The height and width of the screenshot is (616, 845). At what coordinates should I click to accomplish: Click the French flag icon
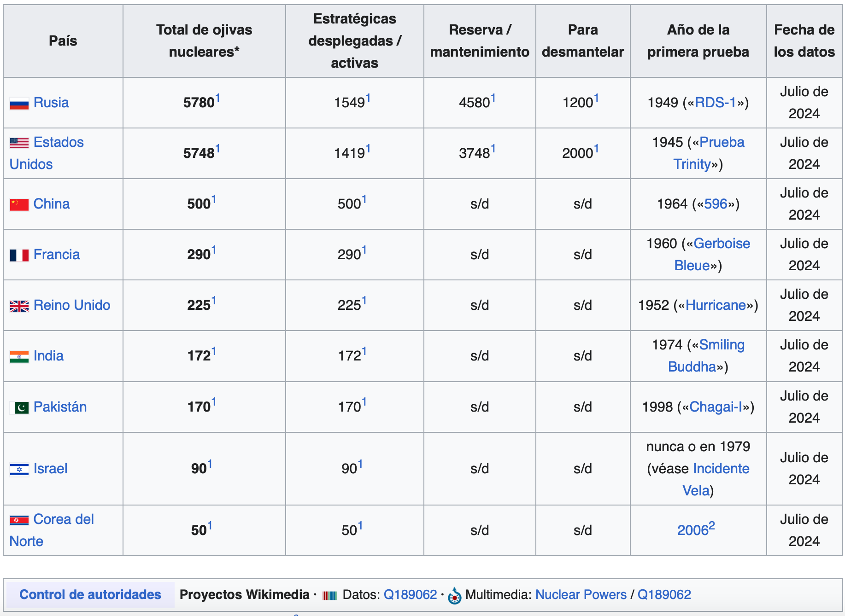pyautogui.click(x=19, y=255)
